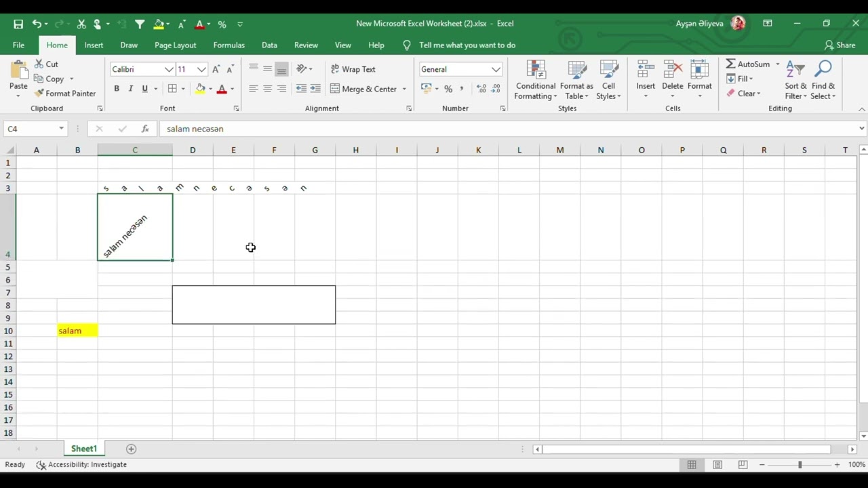Save the workbook from Quick Access toolbar
The width and height of the screenshot is (868, 488).
tap(18, 24)
